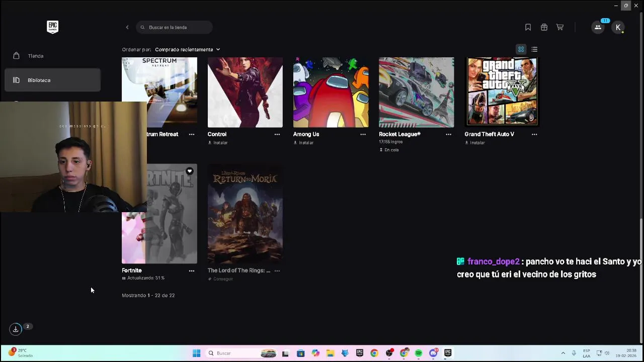
Task: Open the ESP LAA language selector
Action: tap(587, 353)
